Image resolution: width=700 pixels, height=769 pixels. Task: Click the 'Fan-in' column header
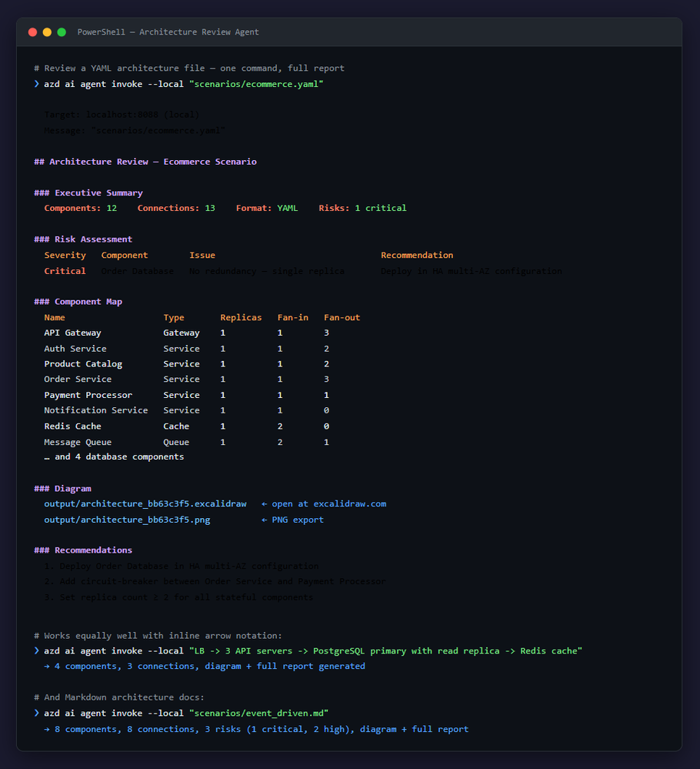pyautogui.click(x=293, y=317)
